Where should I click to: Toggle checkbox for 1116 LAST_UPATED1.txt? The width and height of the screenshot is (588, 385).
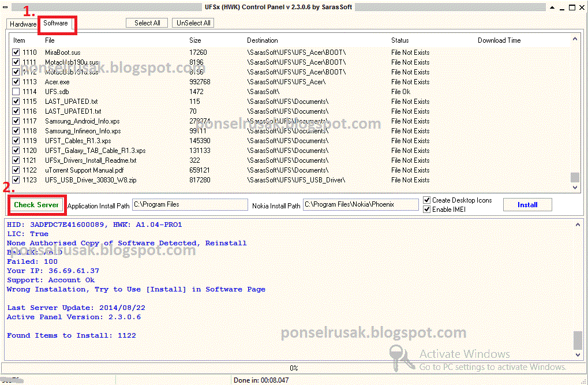16,111
